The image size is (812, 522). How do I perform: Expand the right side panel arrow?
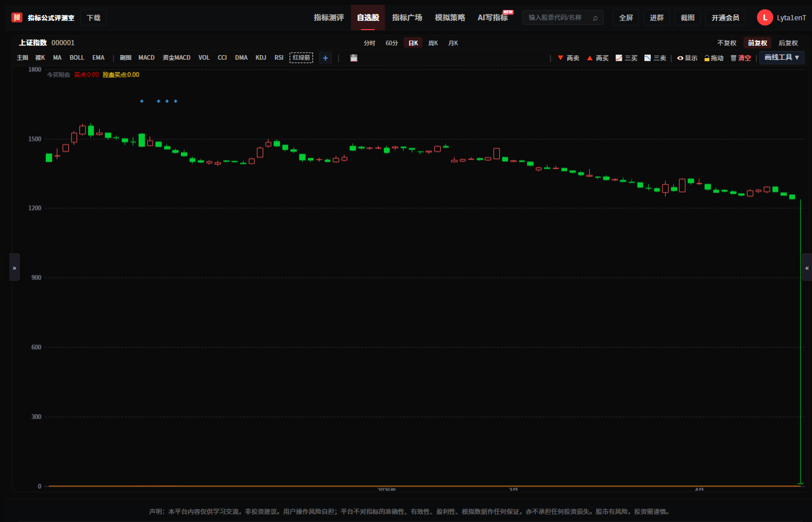point(807,267)
